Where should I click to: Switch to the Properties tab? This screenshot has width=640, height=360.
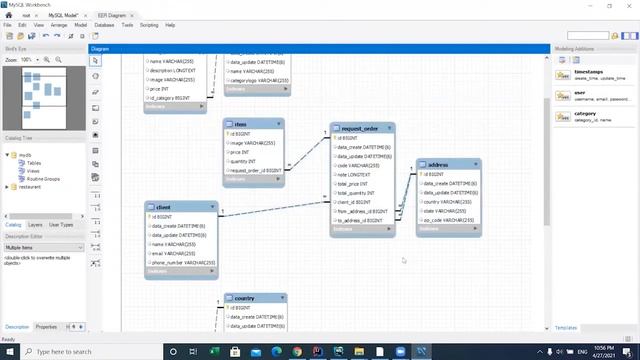[46, 327]
